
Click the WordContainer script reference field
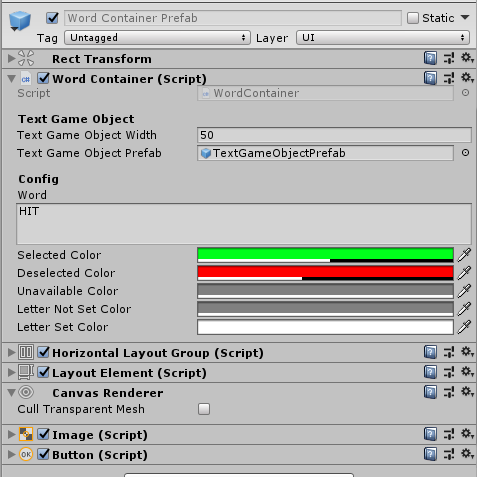[x=325, y=93]
